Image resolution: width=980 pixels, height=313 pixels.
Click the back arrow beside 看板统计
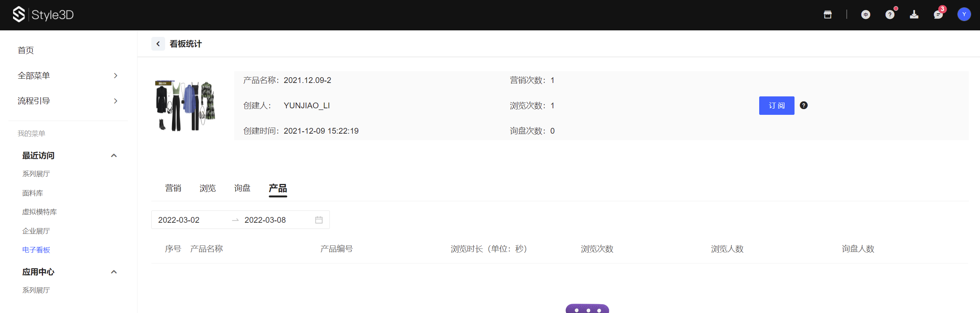158,44
